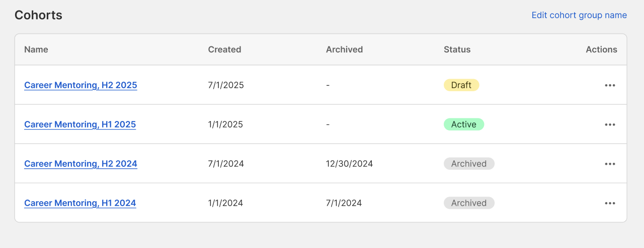Open actions menu for Career Mentoring, H1 2024

(610, 203)
